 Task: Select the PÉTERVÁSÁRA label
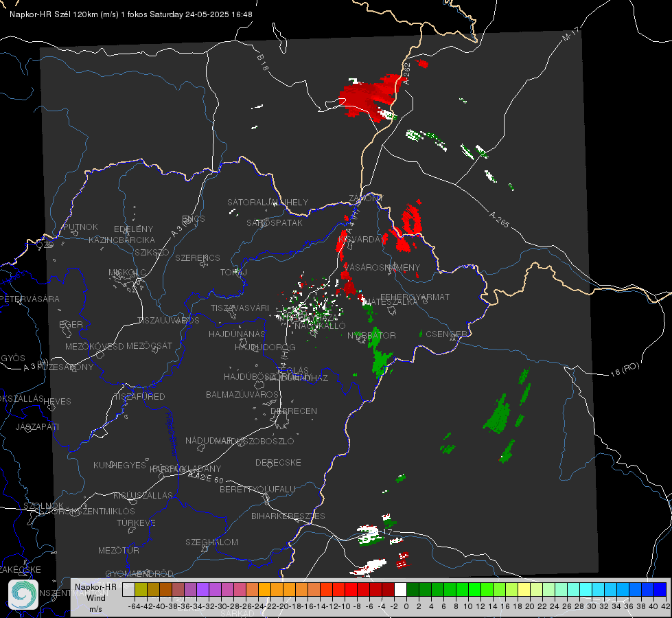click(x=30, y=299)
